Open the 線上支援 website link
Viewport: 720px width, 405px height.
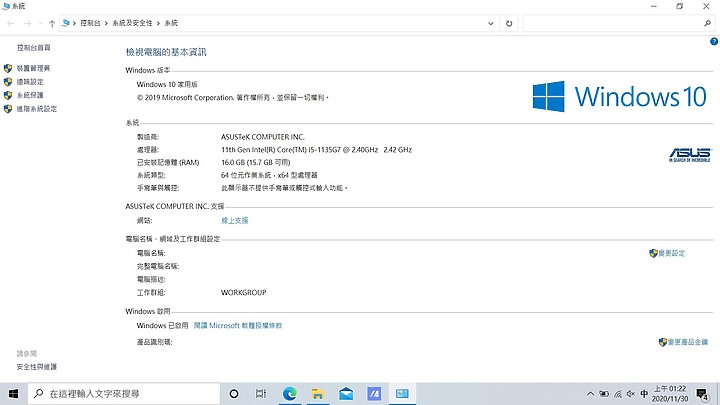coord(234,220)
